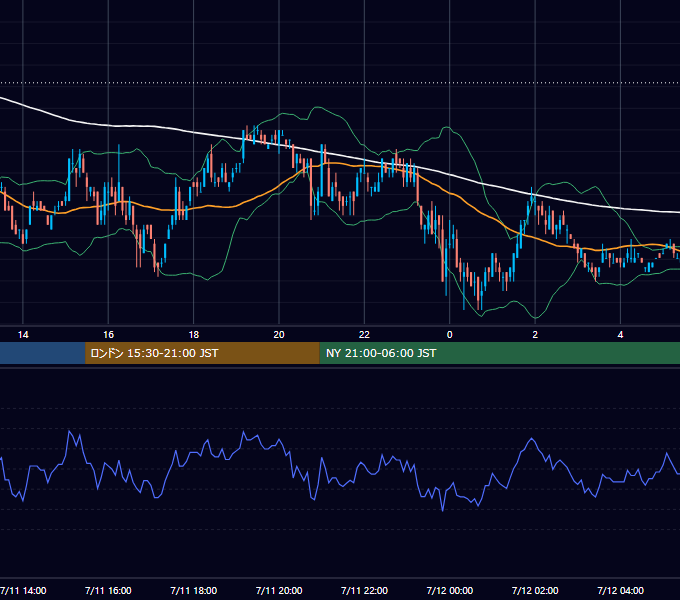Click the 7/12 00:00 time label
Screen dimensions: 680x600
click(450, 590)
